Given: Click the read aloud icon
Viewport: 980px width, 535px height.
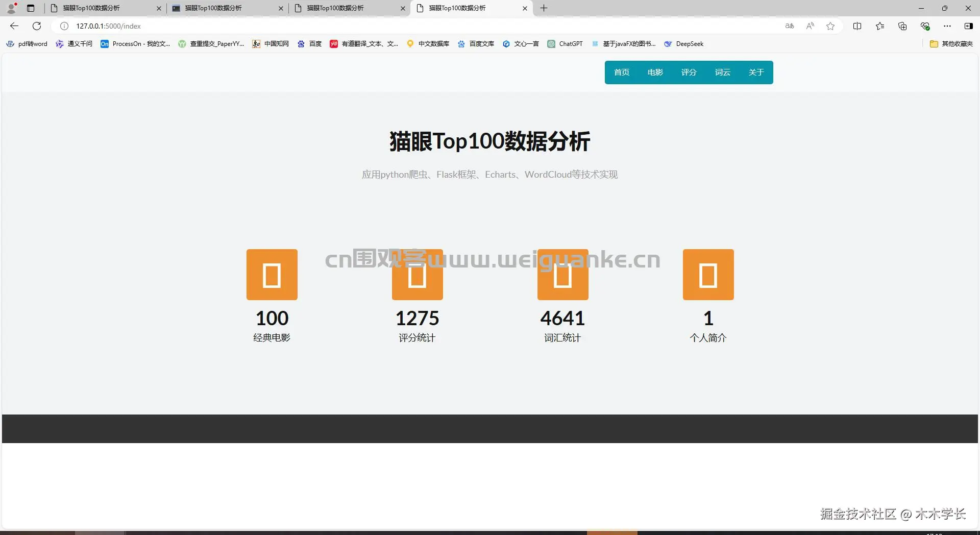Looking at the screenshot, I should (810, 26).
